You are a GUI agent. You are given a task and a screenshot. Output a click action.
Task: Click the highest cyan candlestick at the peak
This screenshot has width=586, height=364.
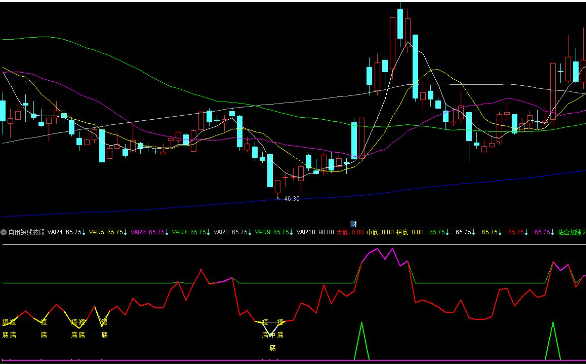[400, 24]
